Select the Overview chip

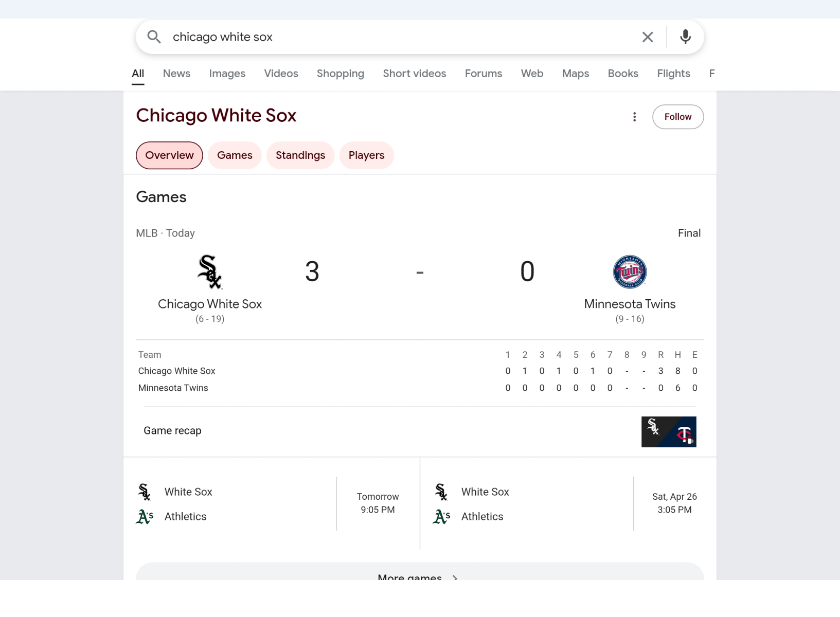point(169,155)
